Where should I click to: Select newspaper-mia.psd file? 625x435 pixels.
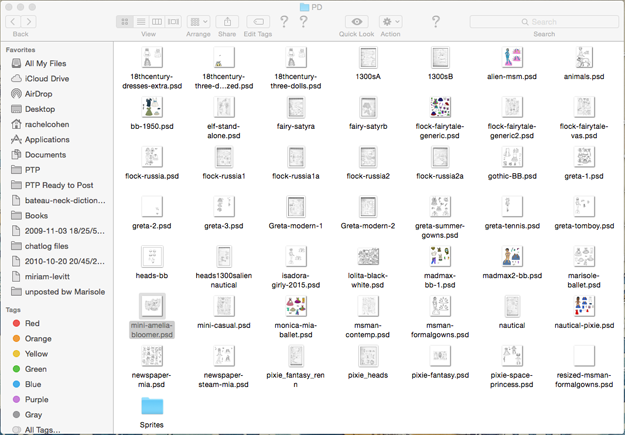(152, 366)
